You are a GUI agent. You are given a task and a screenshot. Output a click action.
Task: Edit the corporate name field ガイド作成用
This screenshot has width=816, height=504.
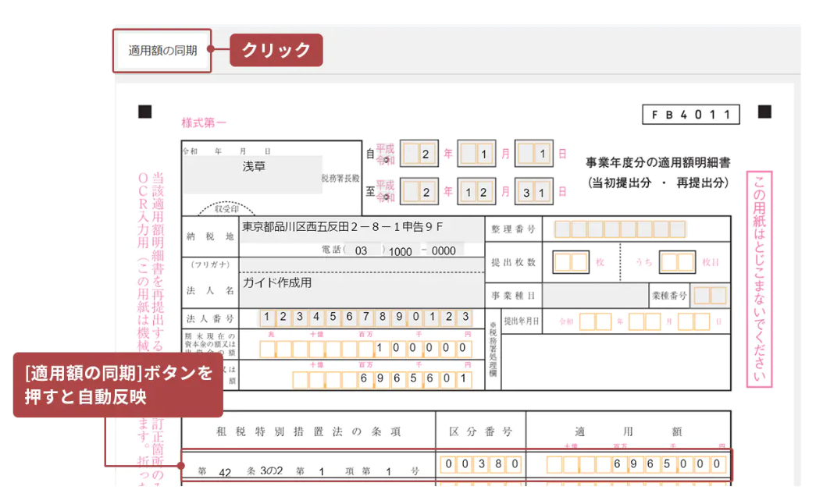click(362, 289)
